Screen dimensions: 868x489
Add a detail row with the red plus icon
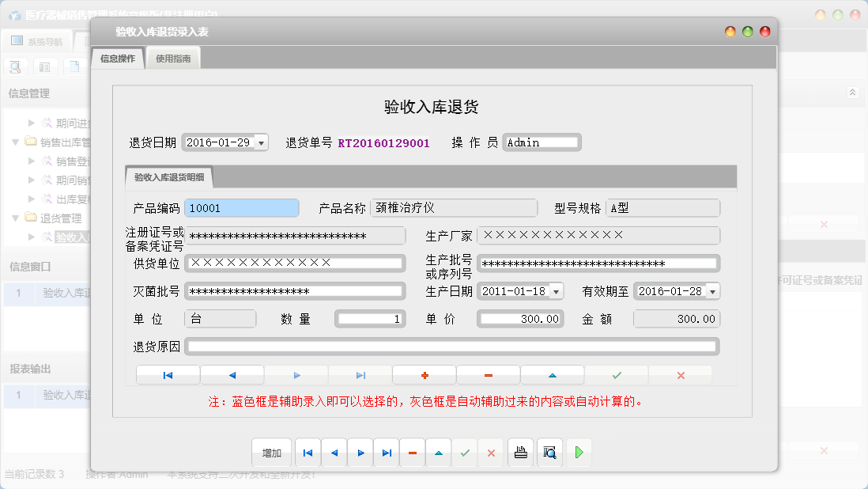point(424,373)
